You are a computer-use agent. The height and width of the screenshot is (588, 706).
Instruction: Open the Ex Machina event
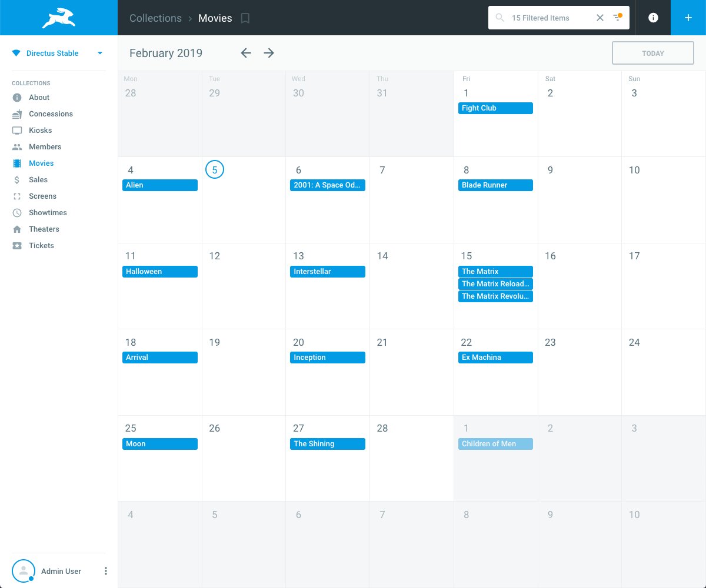click(x=495, y=358)
